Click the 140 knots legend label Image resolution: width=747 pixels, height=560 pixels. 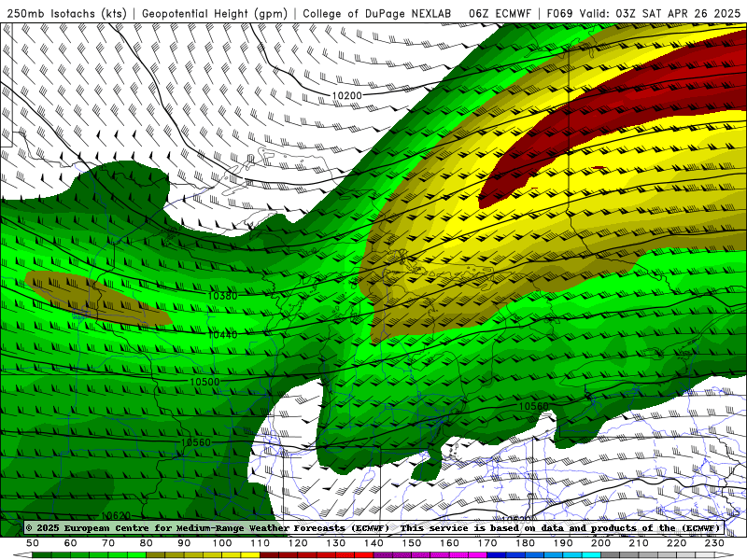(373, 543)
